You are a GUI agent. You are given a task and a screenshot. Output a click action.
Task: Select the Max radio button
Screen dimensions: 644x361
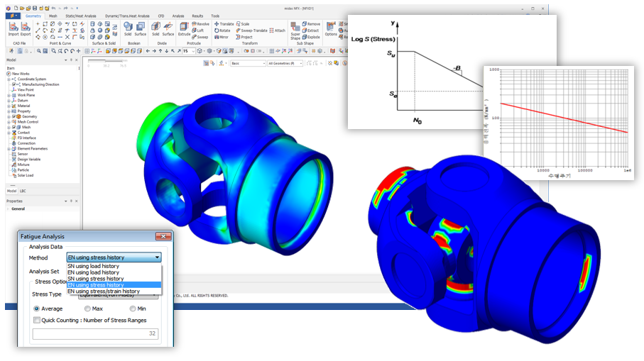coord(87,309)
